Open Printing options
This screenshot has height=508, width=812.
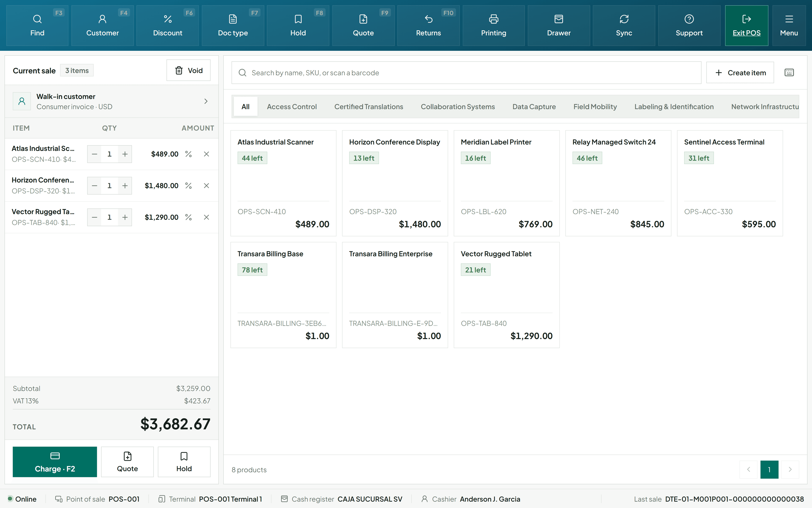(494, 26)
